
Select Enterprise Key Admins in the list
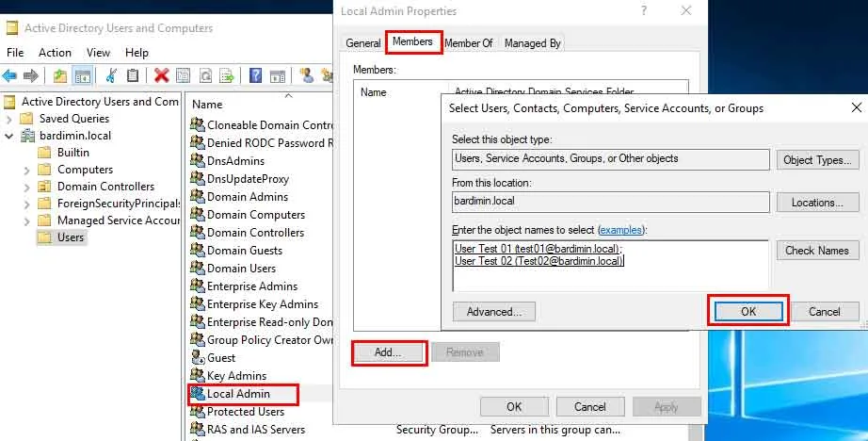click(263, 304)
